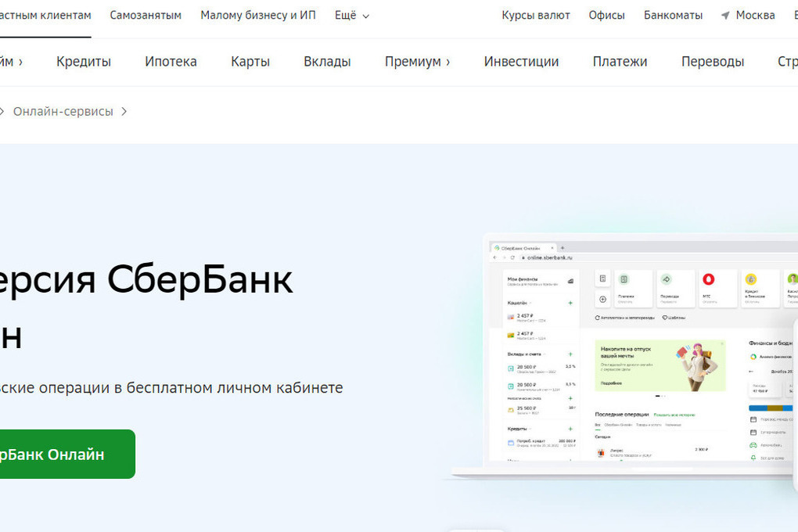
Task: Click the chevron arrow next to Ещё
Action: click(365, 16)
